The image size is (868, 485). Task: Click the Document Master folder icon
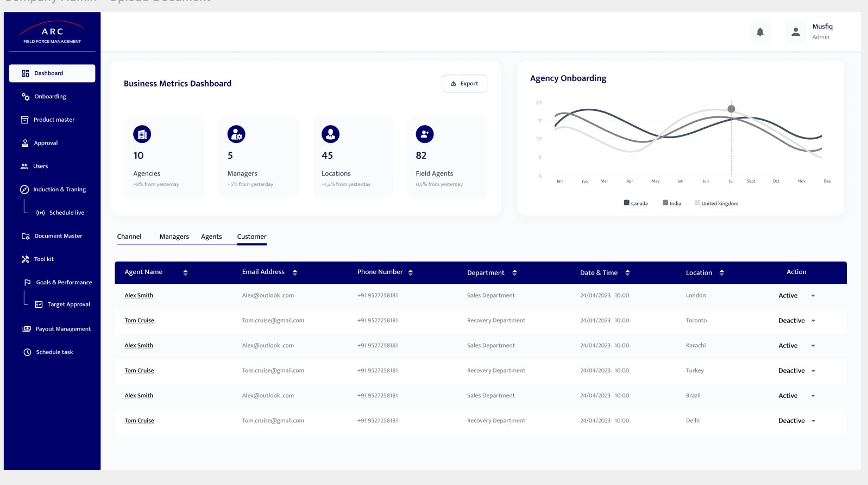tap(26, 236)
